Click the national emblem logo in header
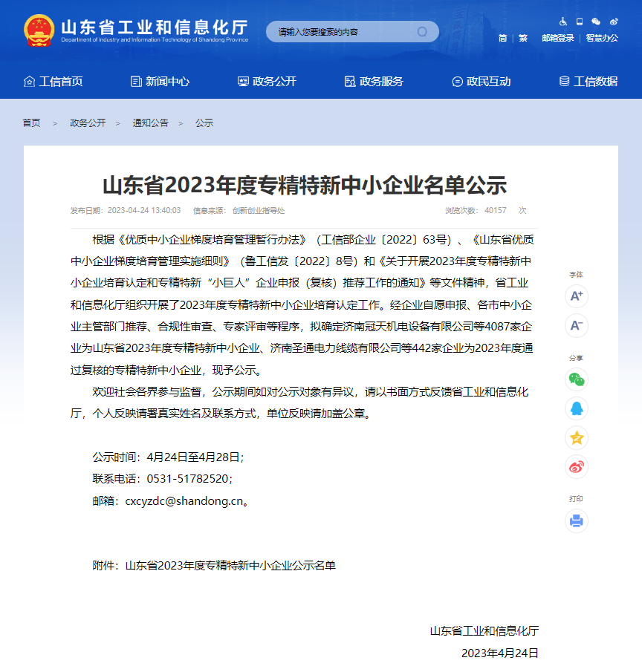This screenshot has height=672, width=642. (39, 31)
